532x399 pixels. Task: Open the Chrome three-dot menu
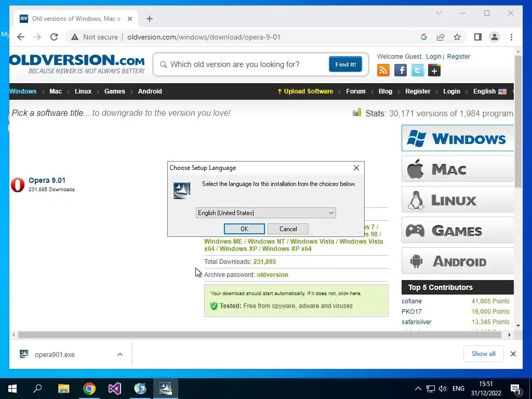[511, 37]
